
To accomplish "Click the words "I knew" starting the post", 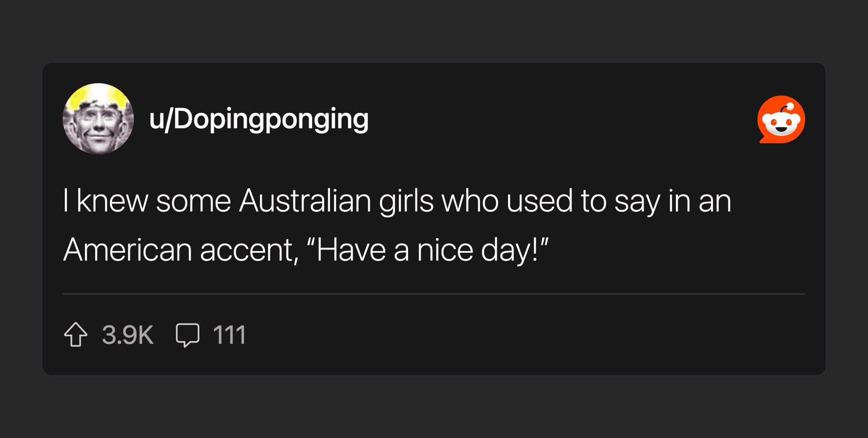I will coord(105,201).
